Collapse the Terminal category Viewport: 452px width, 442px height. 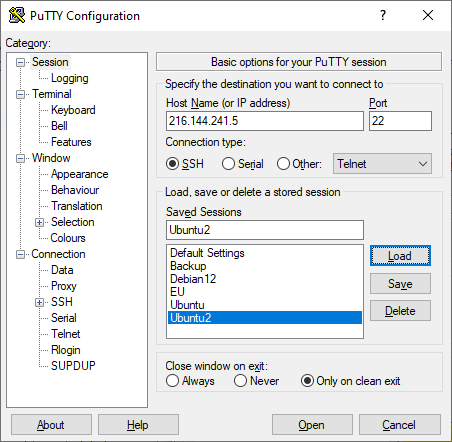click(x=21, y=94)
